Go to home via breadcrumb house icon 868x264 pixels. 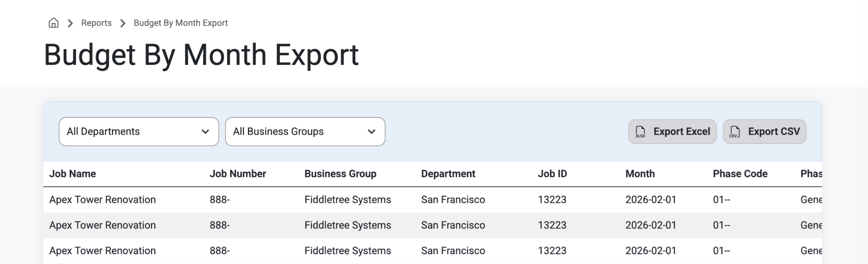[53, 23]
